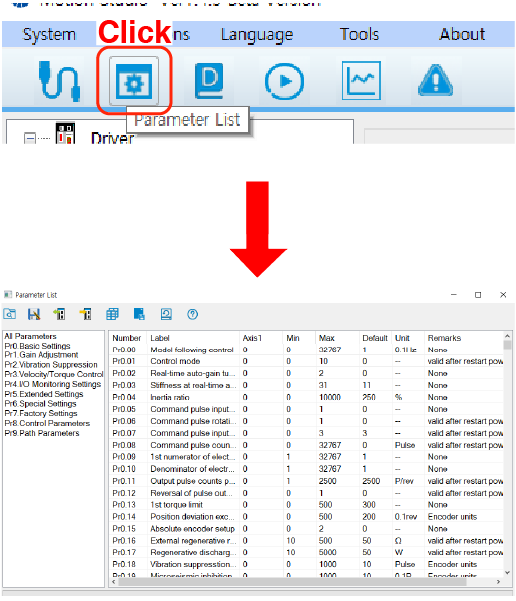Collapse the Driver tree node
The image size is (516, 601).
(x=30, y=138)
